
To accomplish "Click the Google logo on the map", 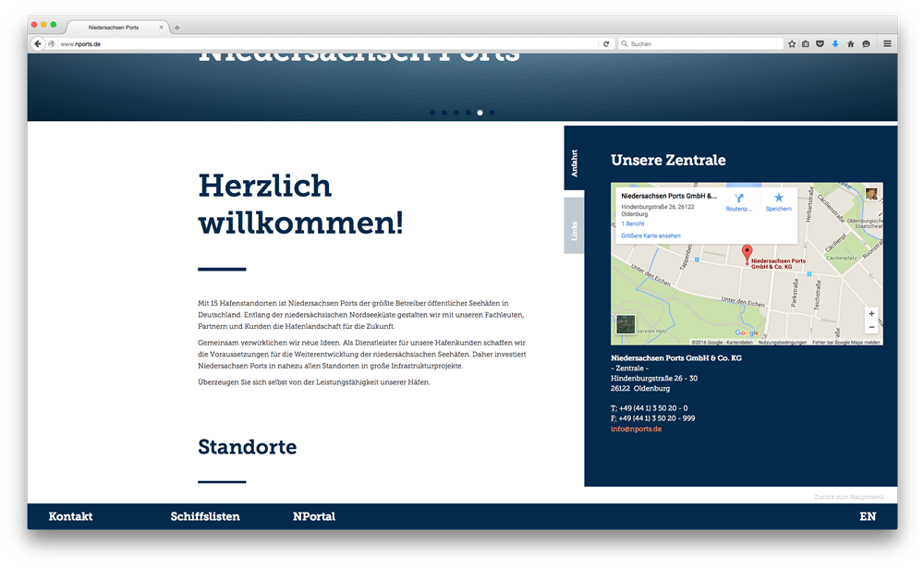I will (x=747, y=332).
